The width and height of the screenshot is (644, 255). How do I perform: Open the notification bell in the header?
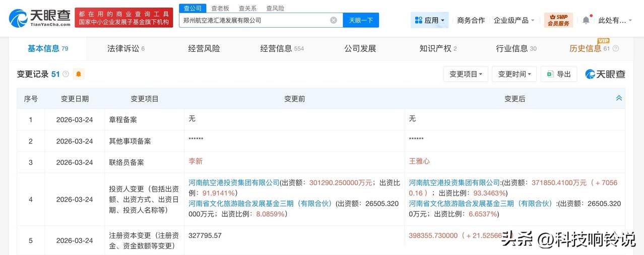[x=586, y=20]
